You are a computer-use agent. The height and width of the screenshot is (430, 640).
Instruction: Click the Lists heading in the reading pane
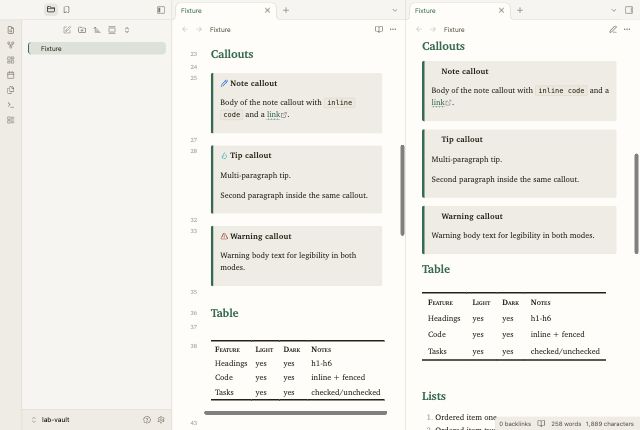[x=433, y=396]
